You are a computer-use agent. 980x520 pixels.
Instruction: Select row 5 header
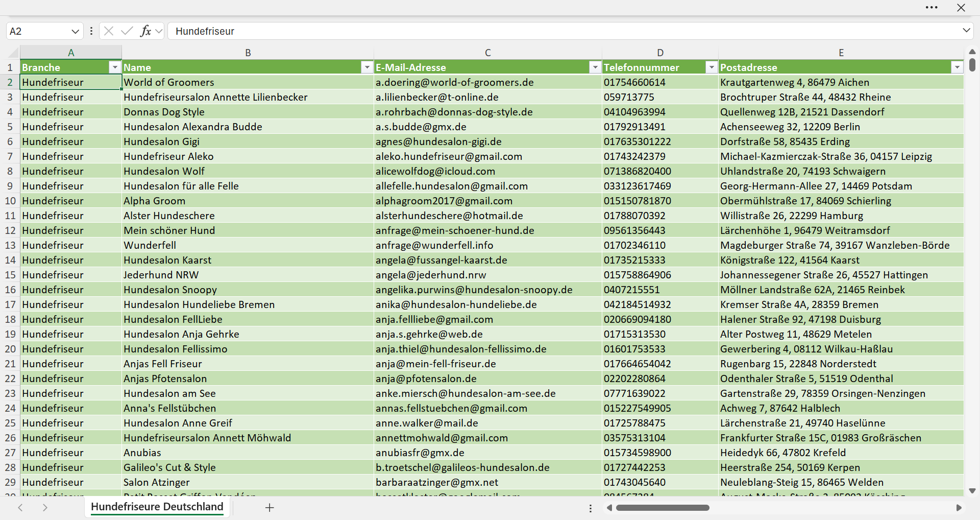(10, 127)
